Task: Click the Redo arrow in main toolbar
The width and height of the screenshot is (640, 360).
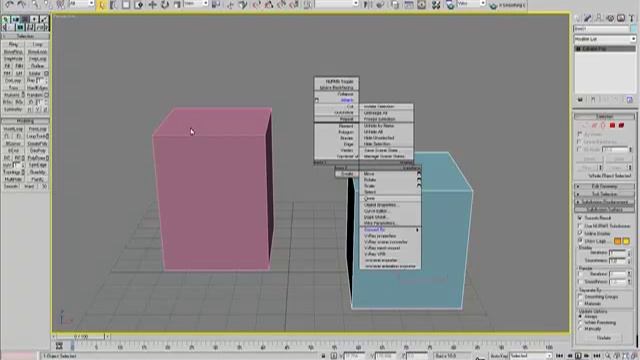Action: tap(21, 4)
